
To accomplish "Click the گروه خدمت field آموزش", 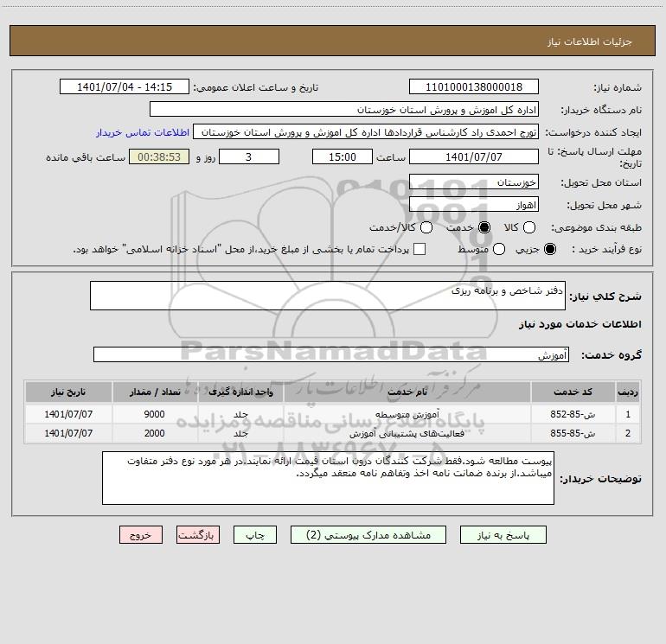I will 331,354.
